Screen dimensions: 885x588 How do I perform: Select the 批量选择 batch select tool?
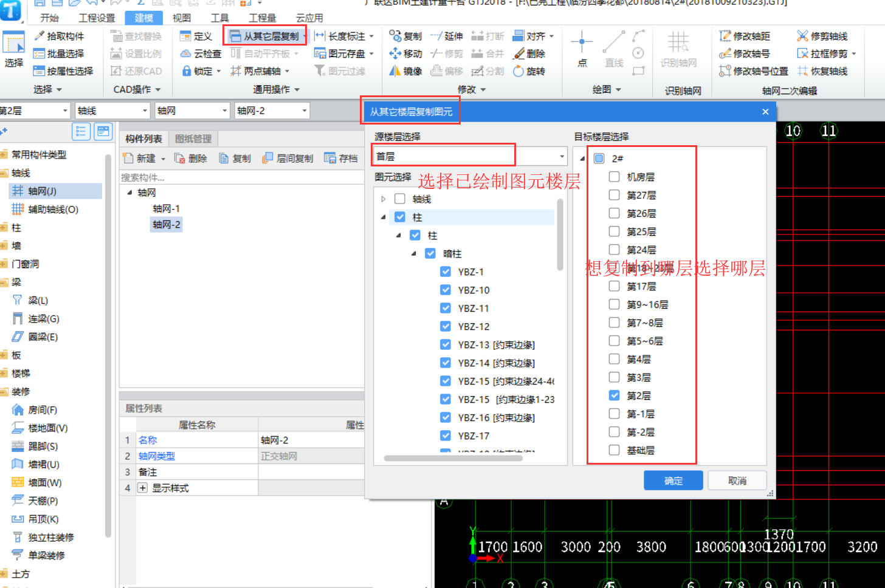59,53
